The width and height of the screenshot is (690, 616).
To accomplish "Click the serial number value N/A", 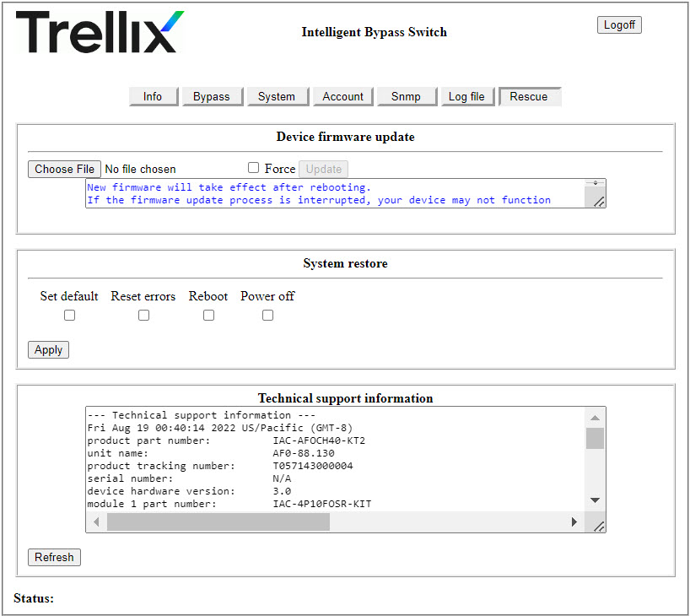I will 282,478.
